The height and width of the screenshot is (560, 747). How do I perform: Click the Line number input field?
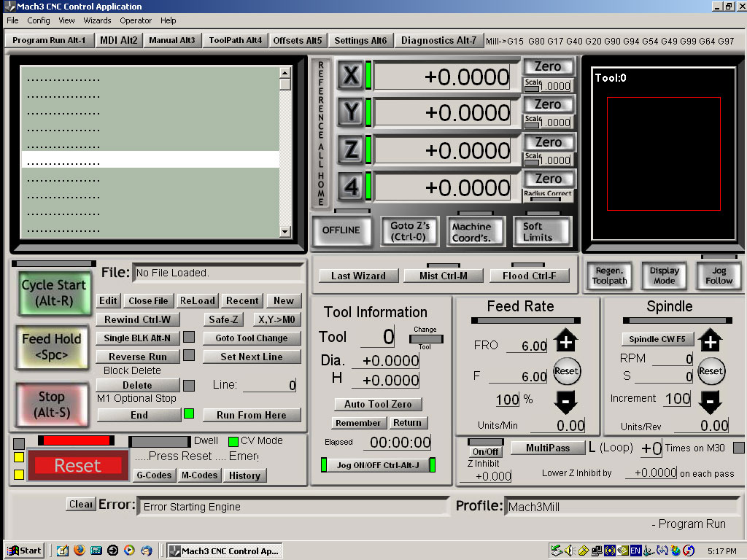click(x=270, y=385)
